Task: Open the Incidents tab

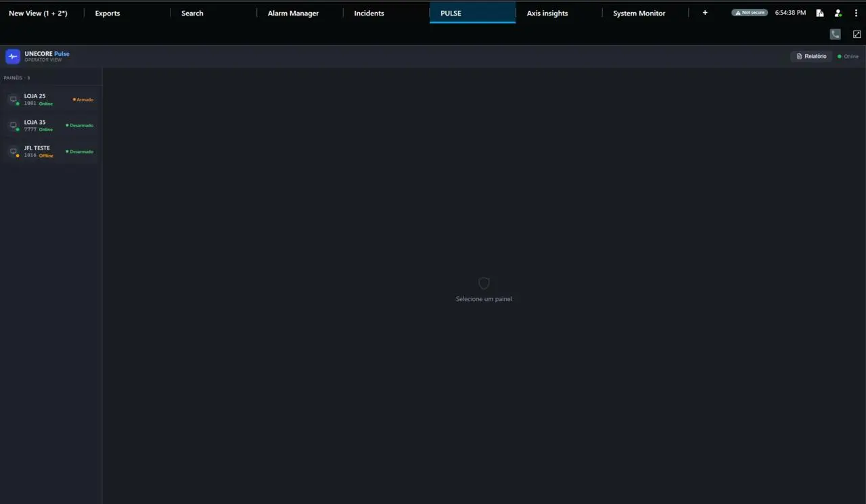Action: (369, 13)
